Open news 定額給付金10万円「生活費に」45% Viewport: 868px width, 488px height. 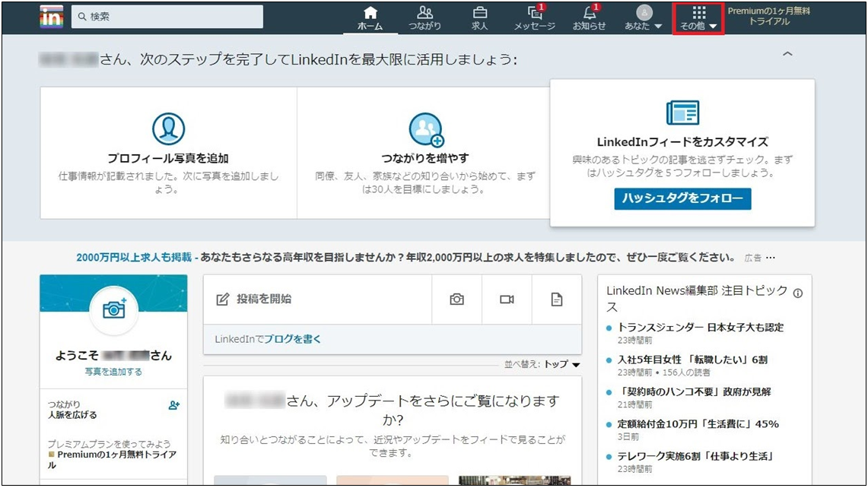point(698,424)
